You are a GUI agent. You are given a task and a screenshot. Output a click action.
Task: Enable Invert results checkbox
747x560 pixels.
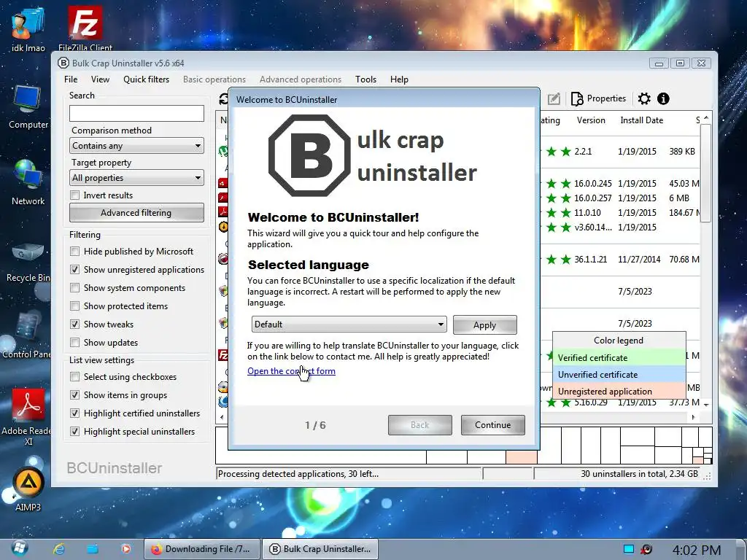(75, 195)
